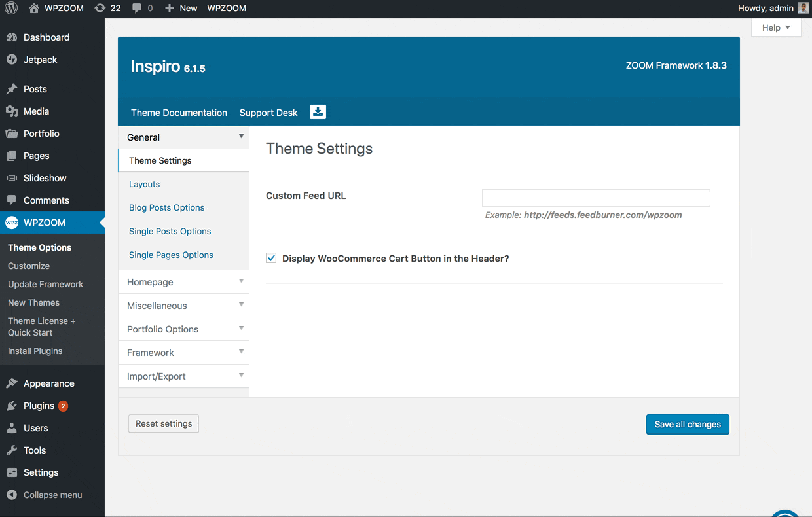Click the Portfolio folder icon
This screenshot has height=517, width=812.
click(12, 134)
